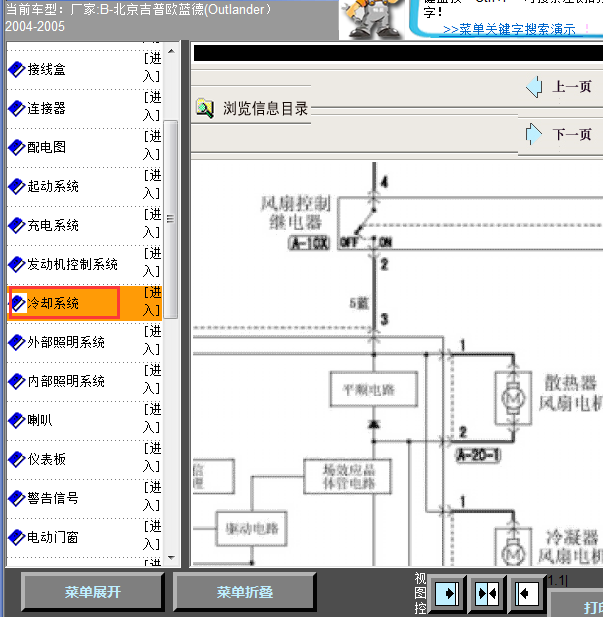Go to next page via 下一页

[572, 135]
